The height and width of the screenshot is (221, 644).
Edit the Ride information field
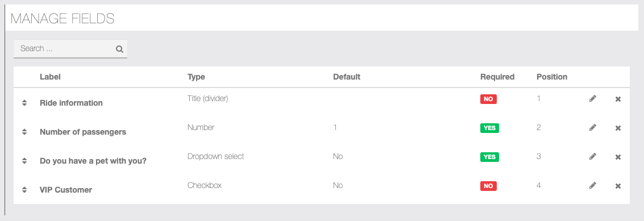[x=592, y=99]
